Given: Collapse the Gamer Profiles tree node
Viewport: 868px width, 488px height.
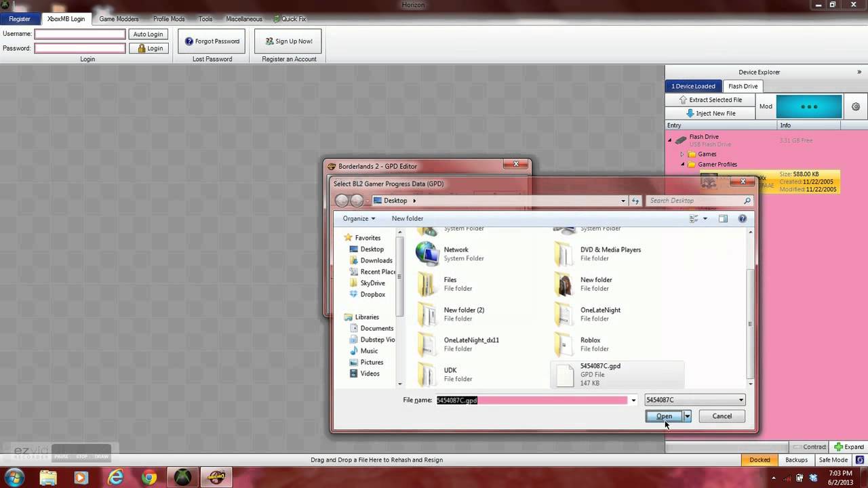Looking at the screenshot, I should click(683, 165).
